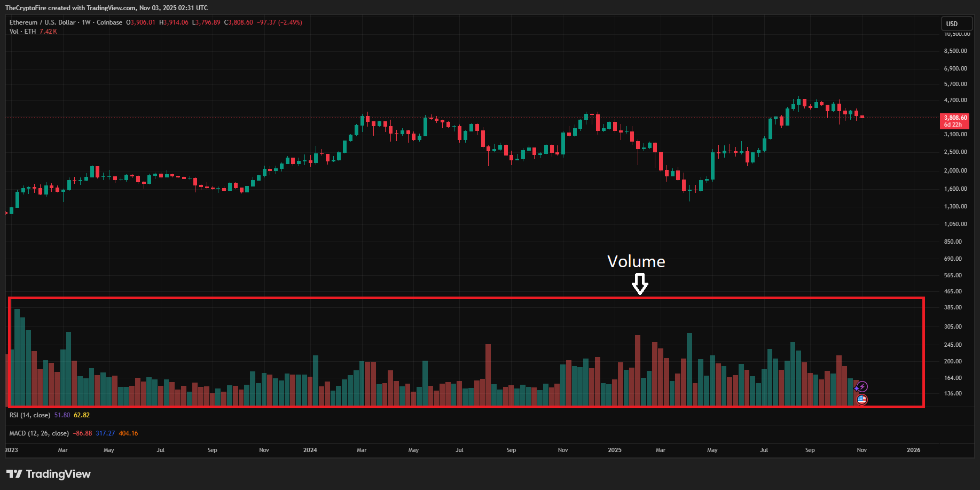The height and width of the screenshot is (490, 980).
Task: Select the white Volume arrow annotation
Action: 640,283
